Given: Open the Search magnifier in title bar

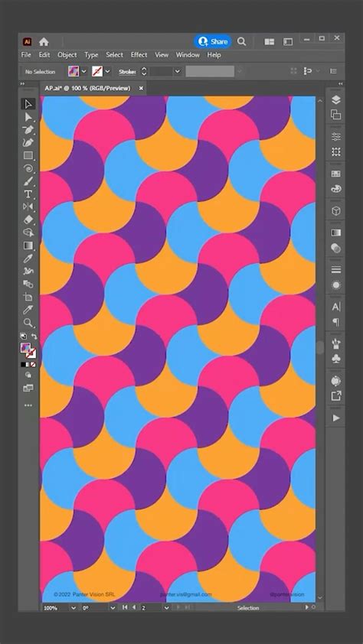Looking at the screenshot, I should pyautogui.click(x=242, y=41).
